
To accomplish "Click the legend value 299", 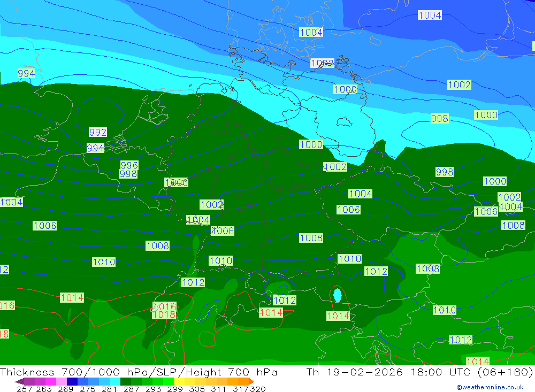I will click(175, 389).
